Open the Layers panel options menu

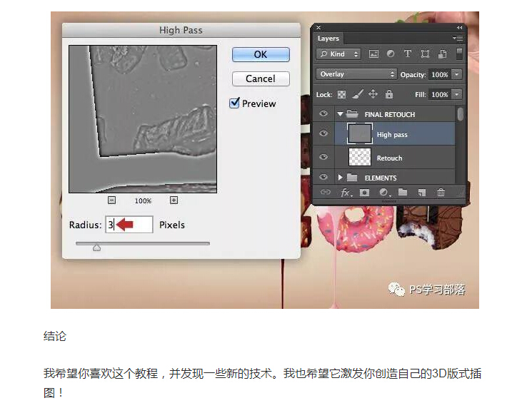pyautogui.click(x=458, y=38)
